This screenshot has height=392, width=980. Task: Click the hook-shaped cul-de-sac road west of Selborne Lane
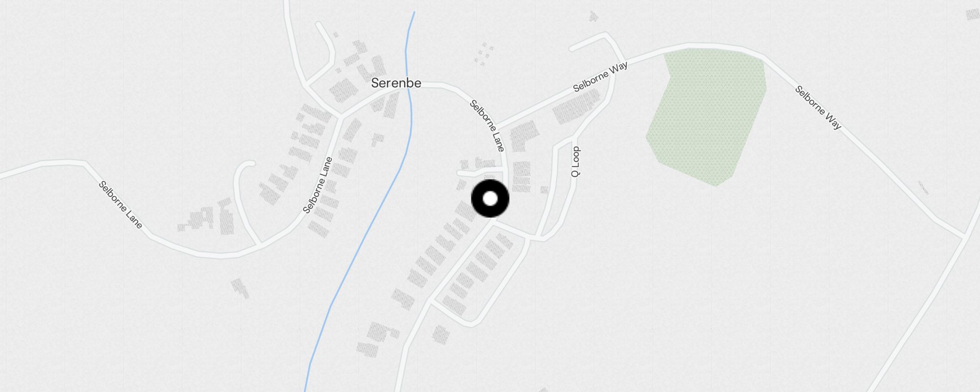coord(244,196)
